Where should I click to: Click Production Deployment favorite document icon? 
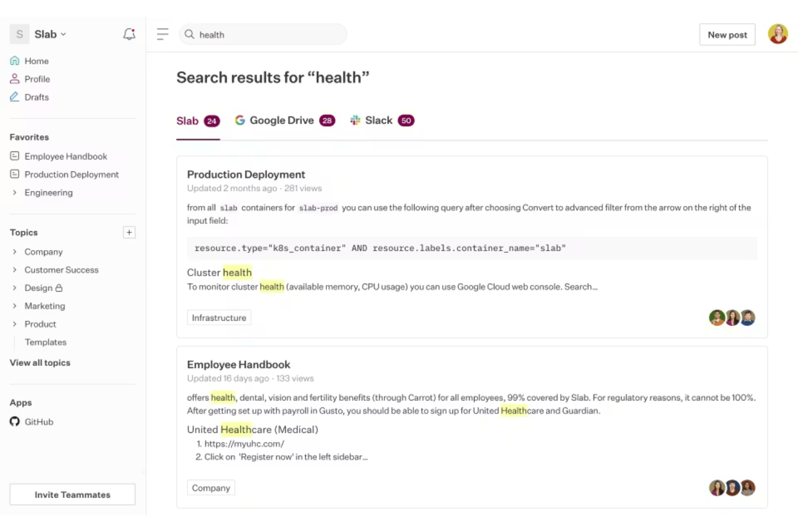click(15, 174)
